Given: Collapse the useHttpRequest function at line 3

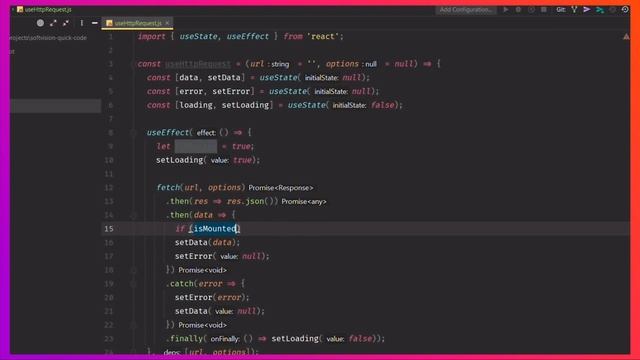Looking at the screenshot, I should click(133, 64).
